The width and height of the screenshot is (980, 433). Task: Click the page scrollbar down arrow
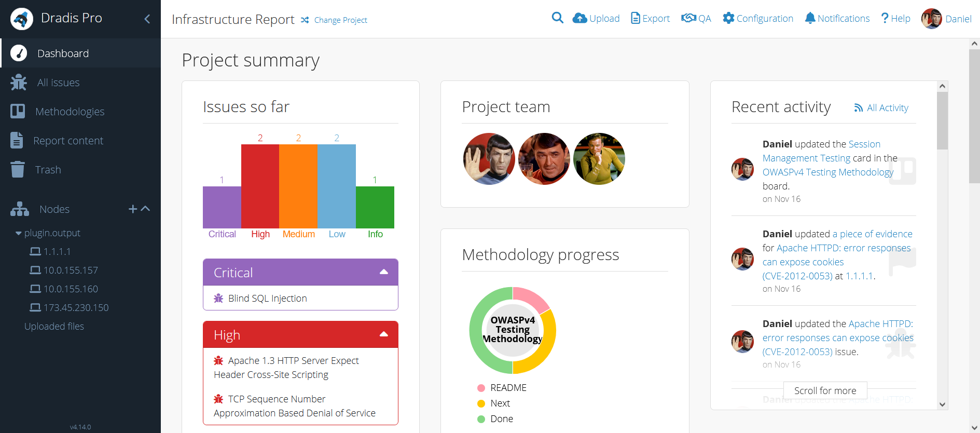click(974, 427)
